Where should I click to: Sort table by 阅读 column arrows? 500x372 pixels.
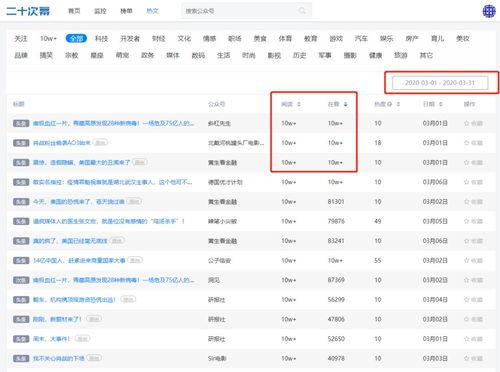pyautogui.click(x=299, y=104)
